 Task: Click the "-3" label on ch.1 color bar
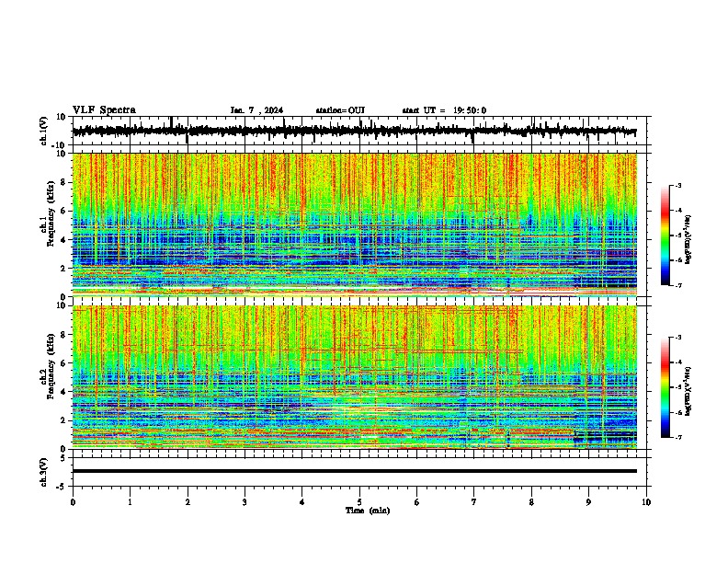coord(678,185)
